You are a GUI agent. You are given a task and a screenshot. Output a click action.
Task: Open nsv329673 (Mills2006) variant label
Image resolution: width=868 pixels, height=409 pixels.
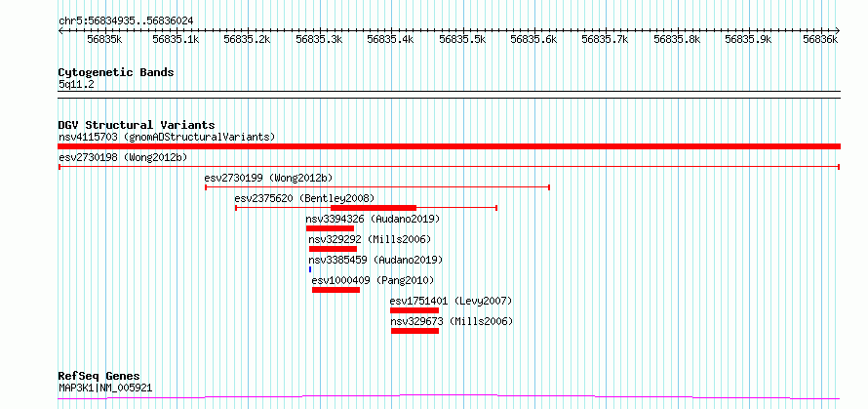[x=452, y=321]
